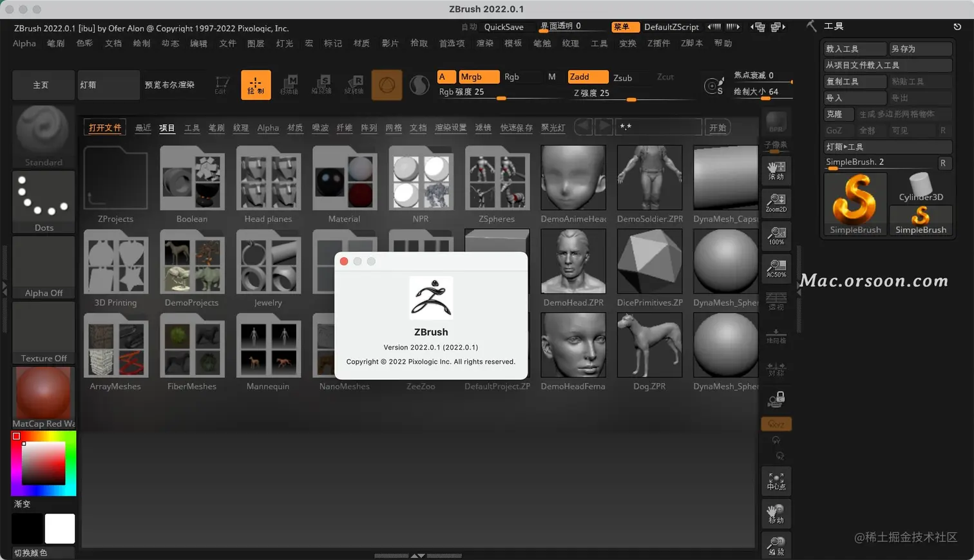Click the AC50% half-size icon
Viewport: 974px width, 560px height.
[776, 268]
